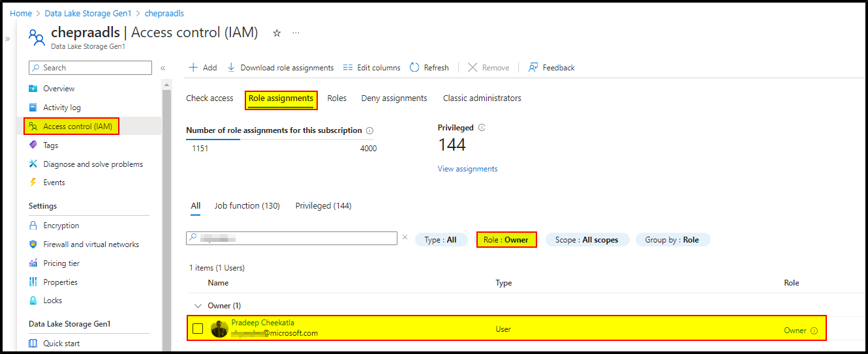Viewport: 868px width, 354px height.
Task: Click the purple Tags icon
Action: 33,145
